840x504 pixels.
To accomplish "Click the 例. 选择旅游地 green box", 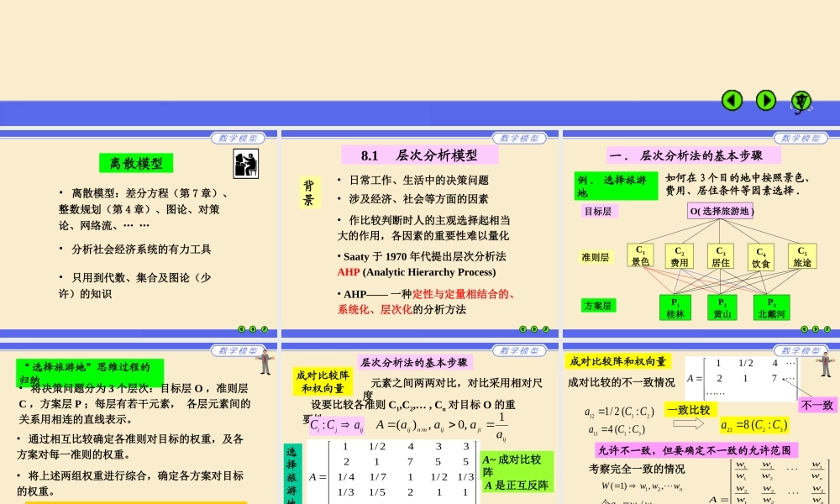I will (616, 186).
